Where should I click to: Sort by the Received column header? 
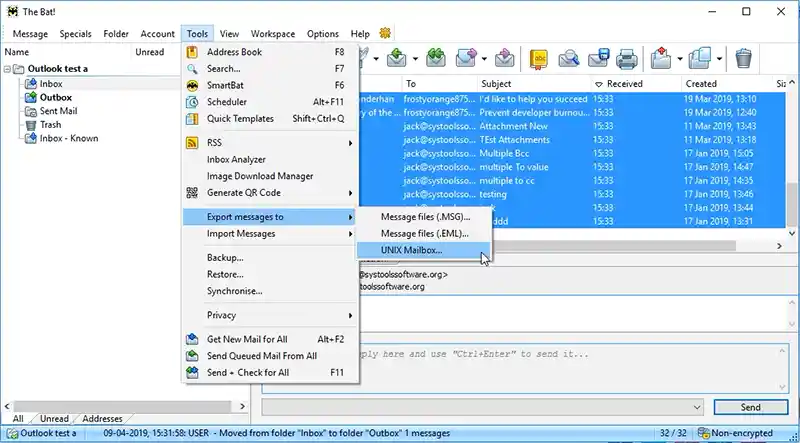(636, 84)
